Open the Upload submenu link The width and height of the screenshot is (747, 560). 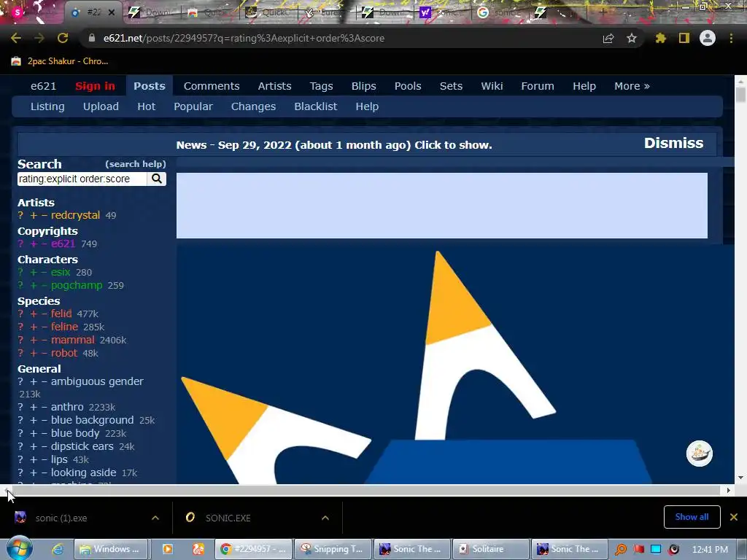pos(101,106)
